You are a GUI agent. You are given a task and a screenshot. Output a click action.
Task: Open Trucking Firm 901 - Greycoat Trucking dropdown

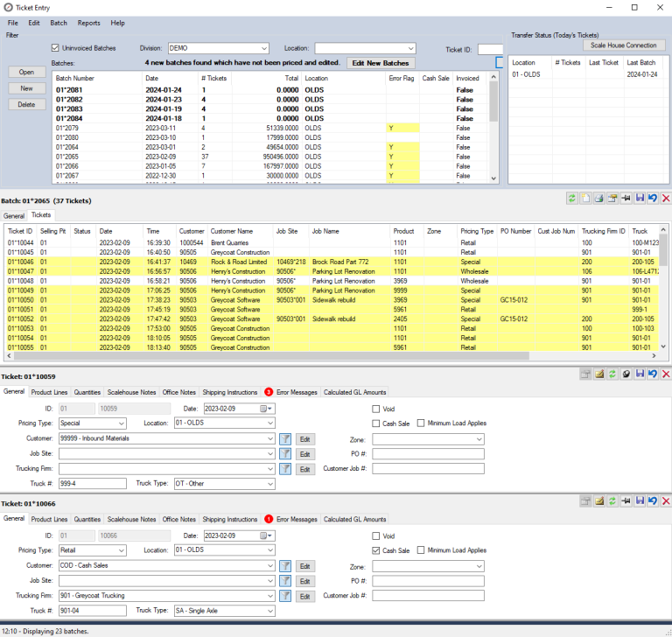coord(270,596)
